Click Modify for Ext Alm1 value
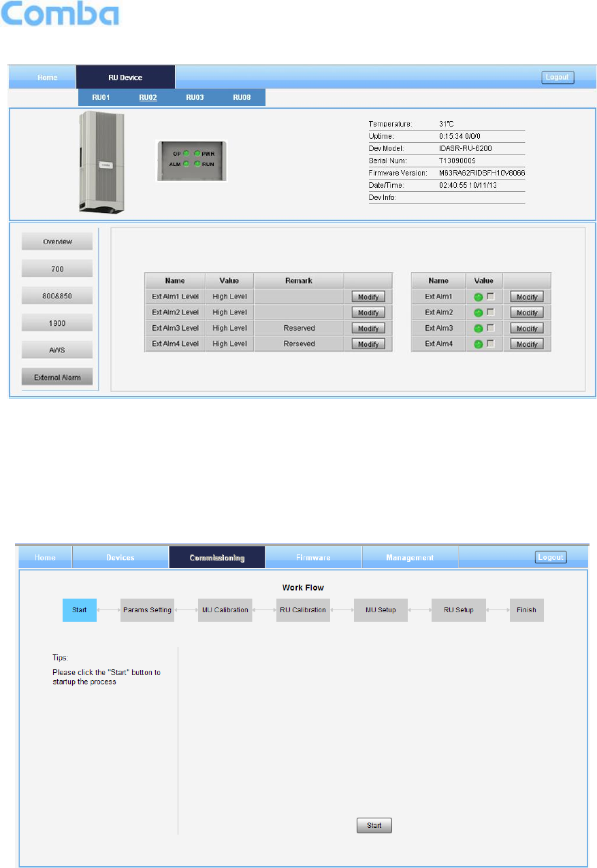 (528, 297)
